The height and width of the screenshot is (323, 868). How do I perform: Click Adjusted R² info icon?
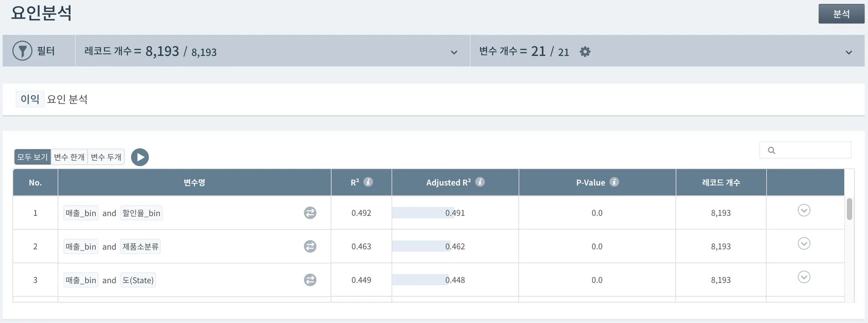pyautogui.click(x=480, y=182)
